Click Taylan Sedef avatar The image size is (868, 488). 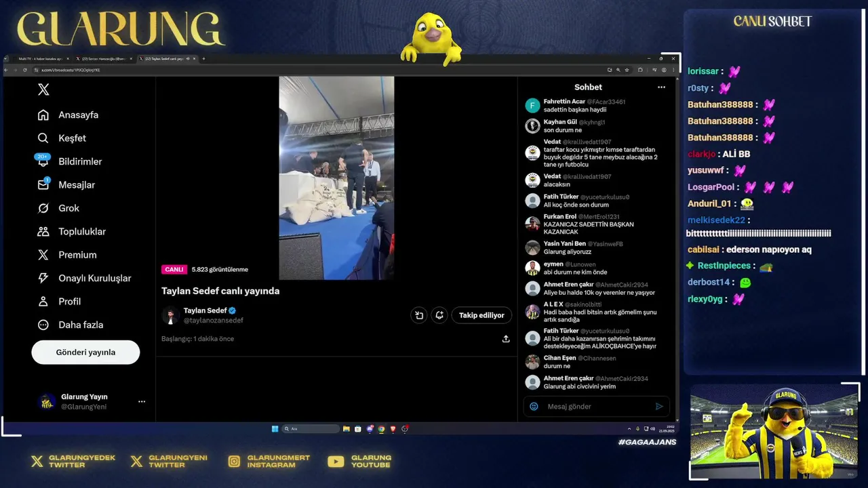point(171,315)
